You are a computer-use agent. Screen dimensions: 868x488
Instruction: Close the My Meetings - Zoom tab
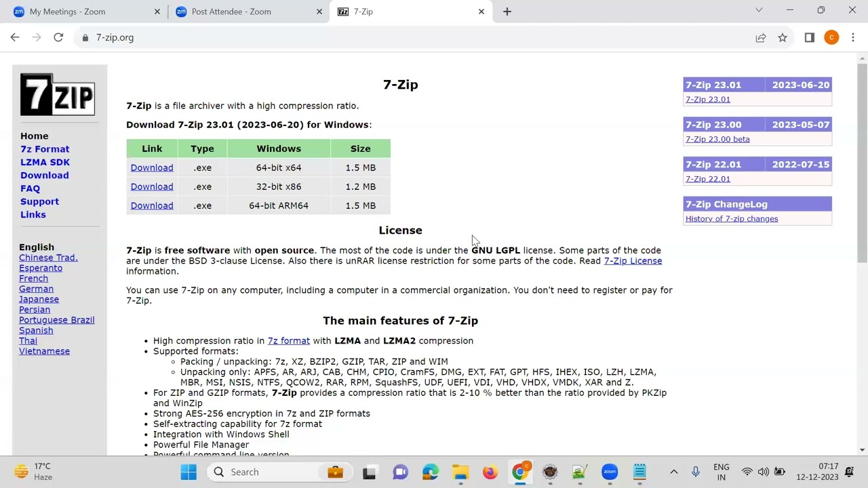(x=157, y=12)
